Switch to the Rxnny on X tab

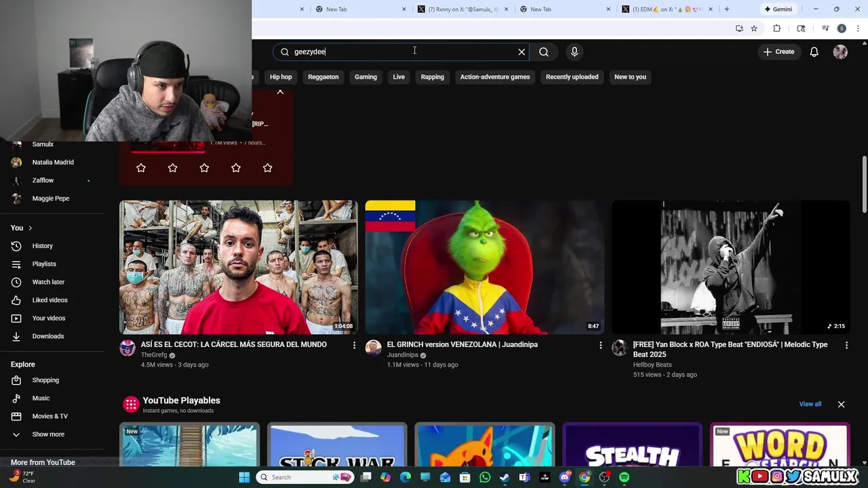tap(463, 9)
